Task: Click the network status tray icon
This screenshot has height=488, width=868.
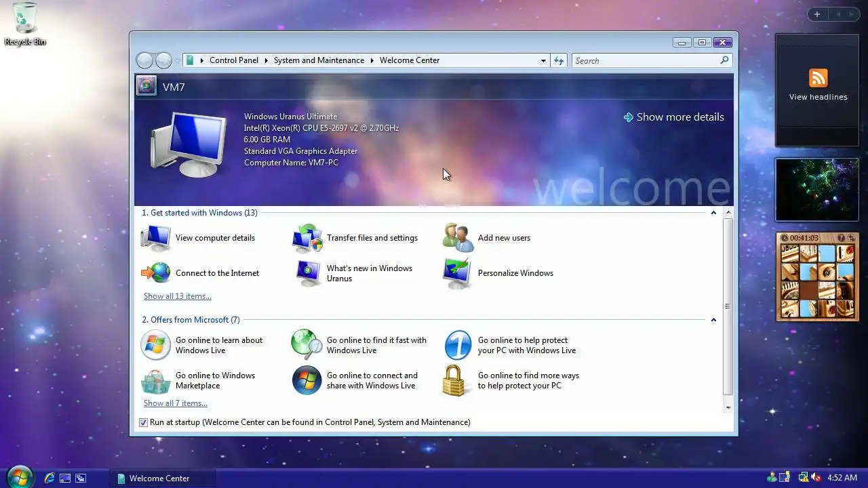Action: 803,478
